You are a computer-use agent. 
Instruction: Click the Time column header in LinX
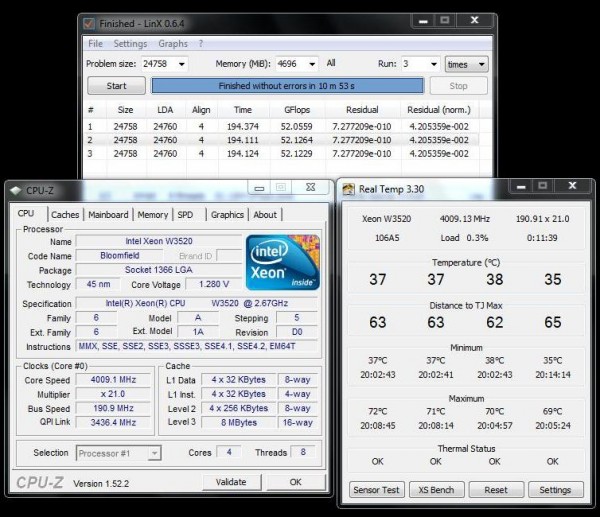pyautogui.click(x=243, y=110)
